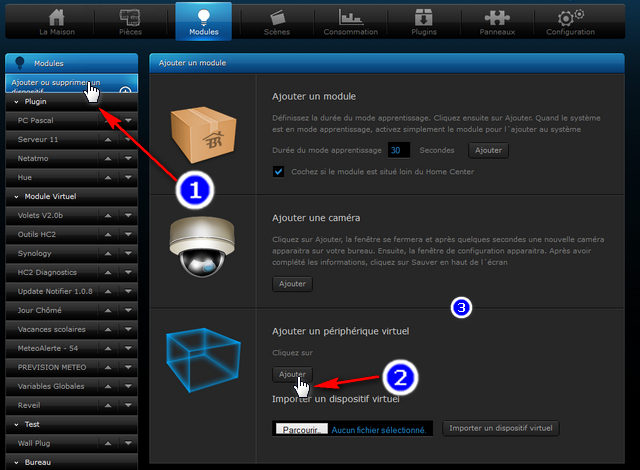
Task: Click the dome camera image
Action: pyautogui.click(x=202, y=247)
